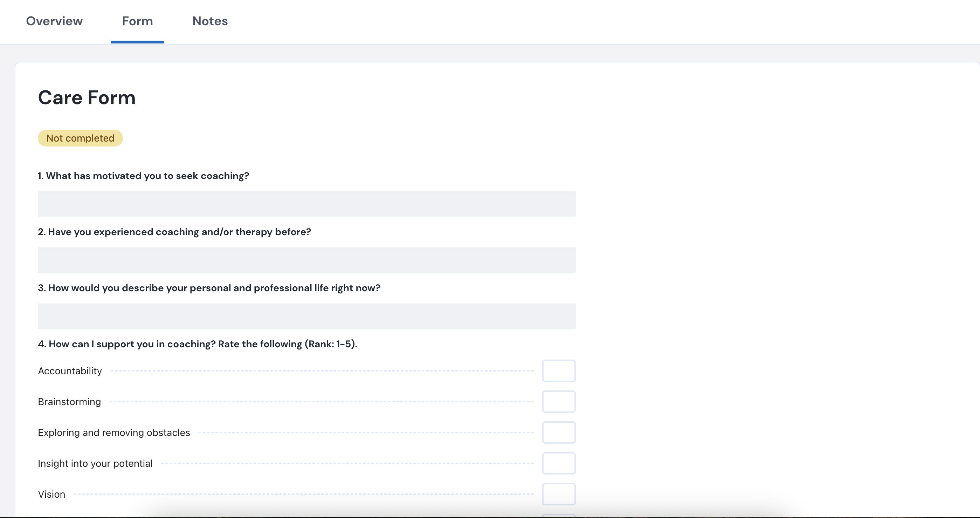Click the Vision row label
This screenshot has width=980, height=518.
click(51, 494)
